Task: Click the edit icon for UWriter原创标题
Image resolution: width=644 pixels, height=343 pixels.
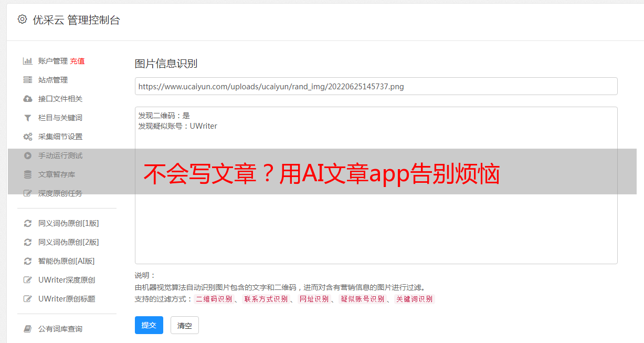Action: click(x=28, y=299)
